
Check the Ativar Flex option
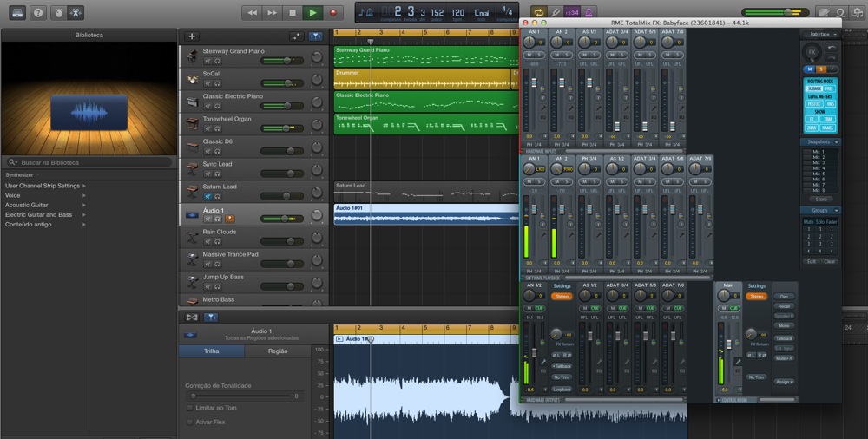coord(190,422)
